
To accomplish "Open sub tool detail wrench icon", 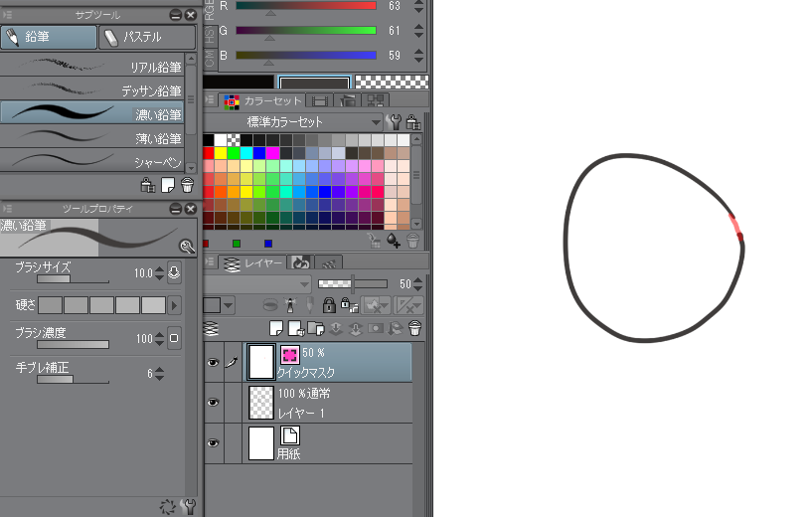I will [x=190, y=506].
